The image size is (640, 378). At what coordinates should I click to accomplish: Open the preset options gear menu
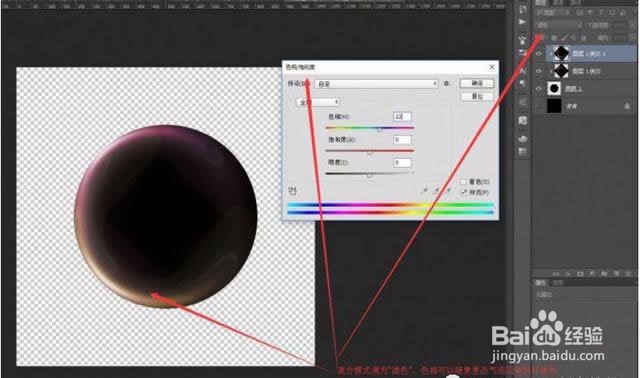point(447,83)
